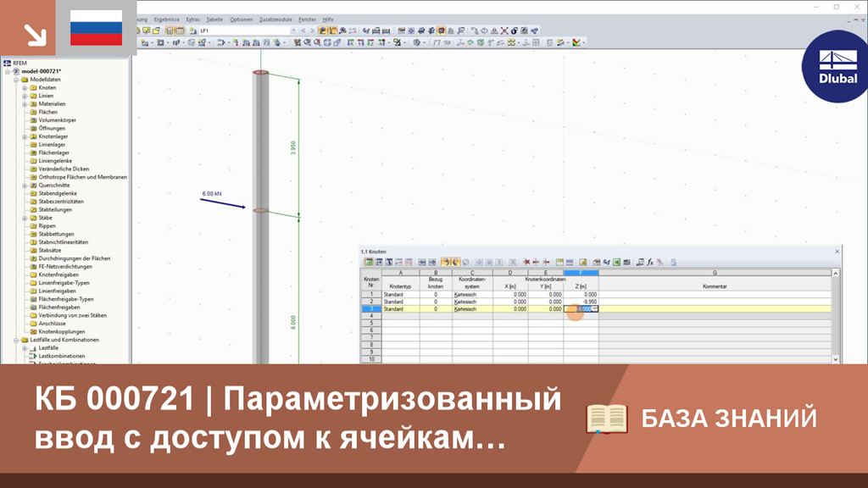Select Rippen in the navigator tree
This screenshot has width=868, height=488.
(47, 225)
